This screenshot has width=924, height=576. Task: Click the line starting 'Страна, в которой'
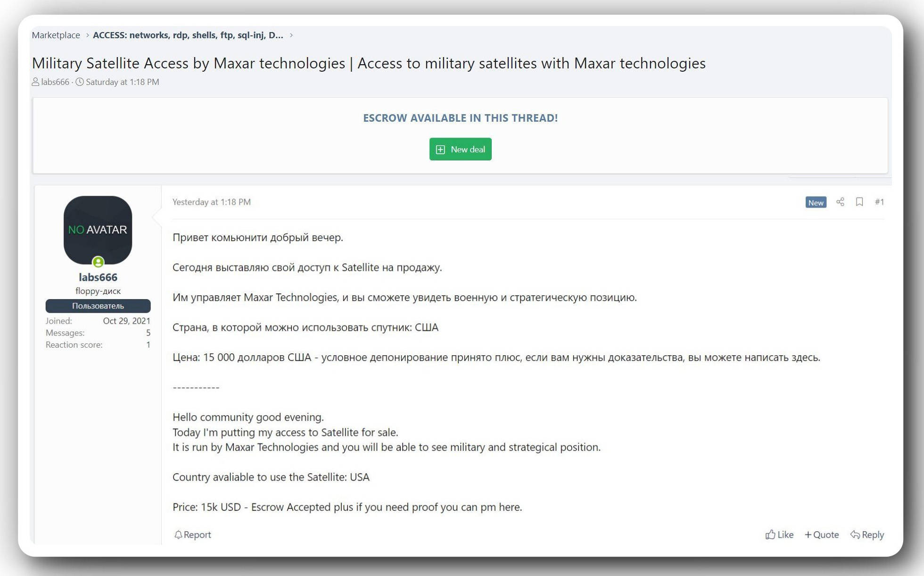pyautogui.click(x=305, y=327)
